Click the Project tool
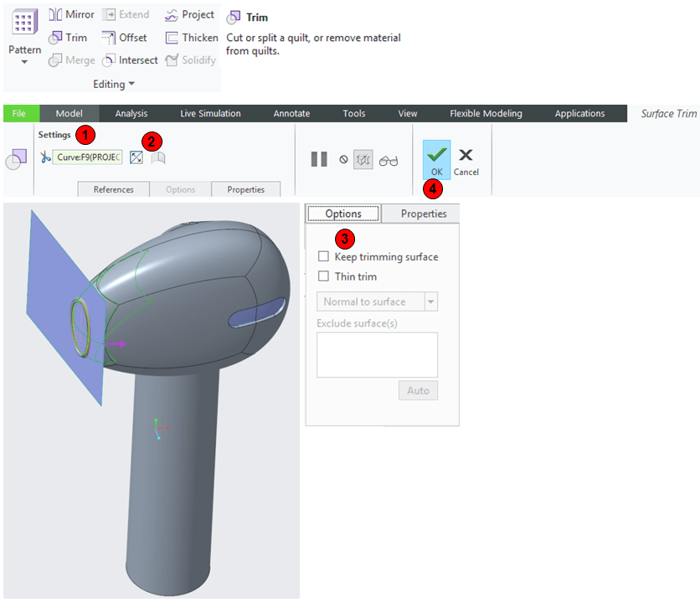 coord(190,14)
